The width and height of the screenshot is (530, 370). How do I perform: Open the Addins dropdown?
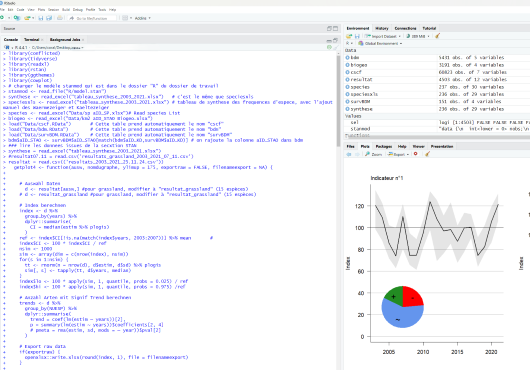143,18
